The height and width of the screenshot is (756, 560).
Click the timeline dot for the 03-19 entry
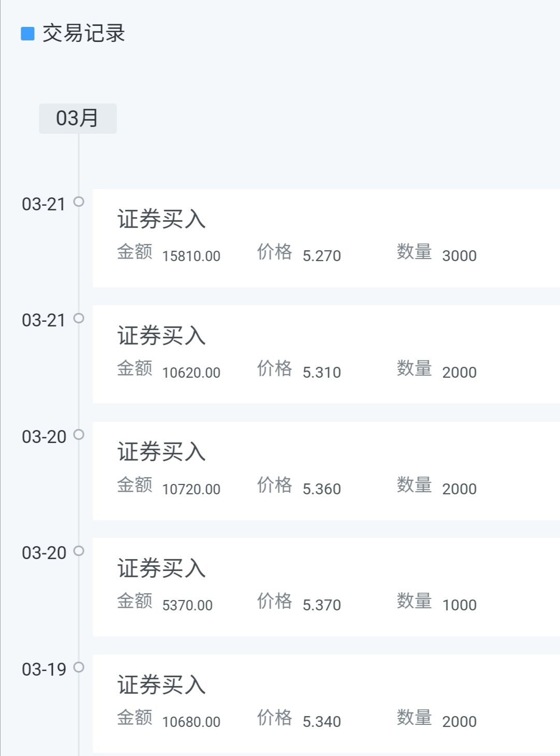(79, 667)
